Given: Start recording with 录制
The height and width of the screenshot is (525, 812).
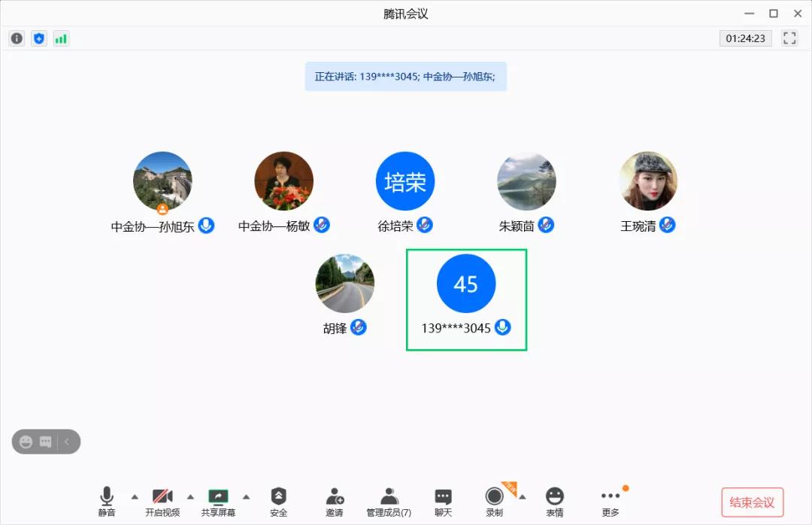Looking at the screenshot, I should [x=494, y=502].
